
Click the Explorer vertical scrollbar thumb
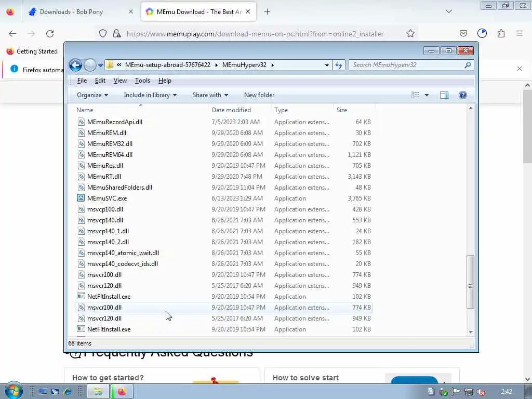[470, 282]
